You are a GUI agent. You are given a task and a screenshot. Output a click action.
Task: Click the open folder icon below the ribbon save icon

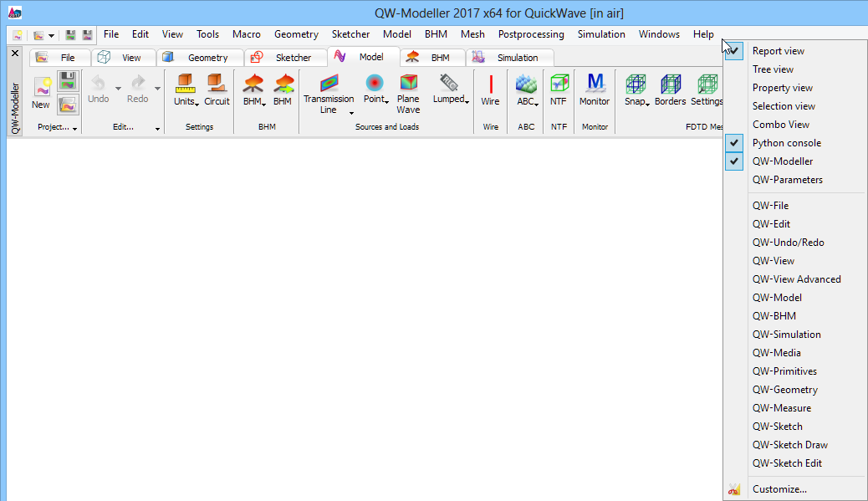click(68, 105)
